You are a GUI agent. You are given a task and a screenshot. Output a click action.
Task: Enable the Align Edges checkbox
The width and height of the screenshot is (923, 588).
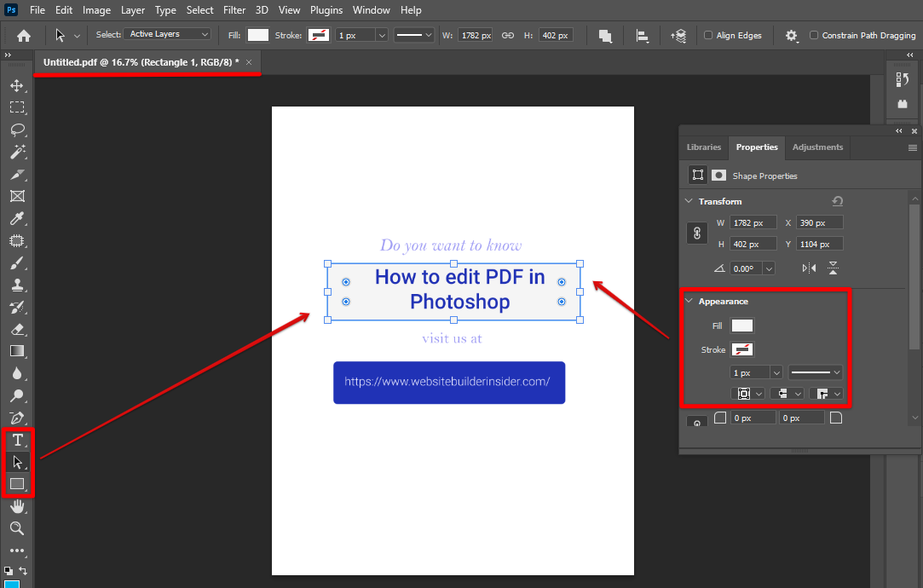tap(708, 36)
